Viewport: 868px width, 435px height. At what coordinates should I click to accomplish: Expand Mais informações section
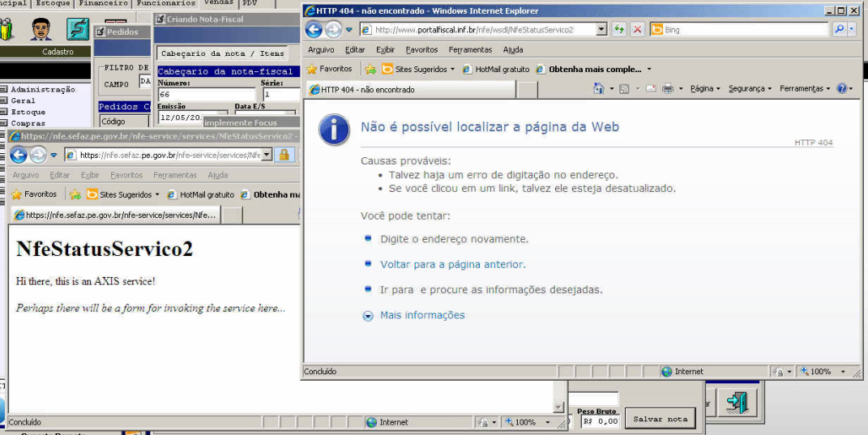pyautogui.click(x=368, y=316)
